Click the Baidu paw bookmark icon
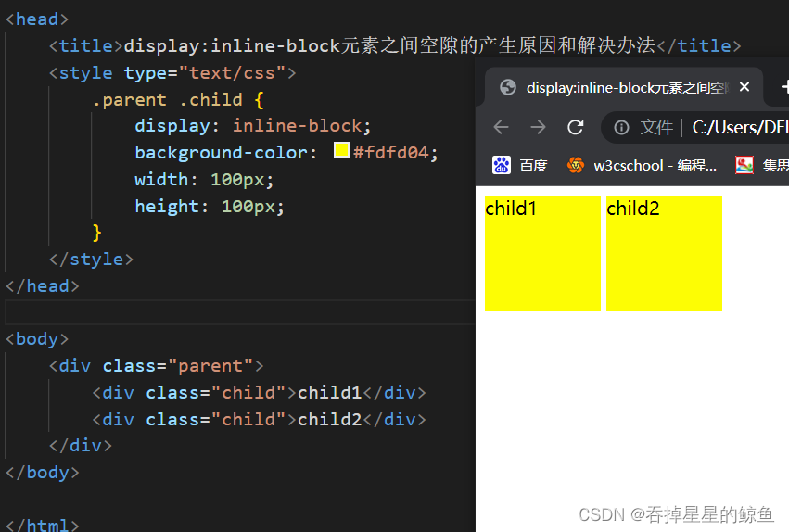 click(502, 165)
